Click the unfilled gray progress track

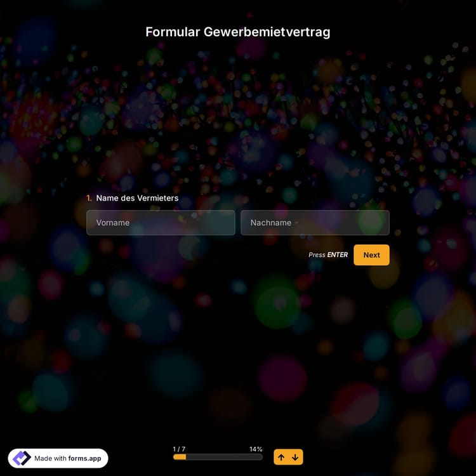click(224, 457)
